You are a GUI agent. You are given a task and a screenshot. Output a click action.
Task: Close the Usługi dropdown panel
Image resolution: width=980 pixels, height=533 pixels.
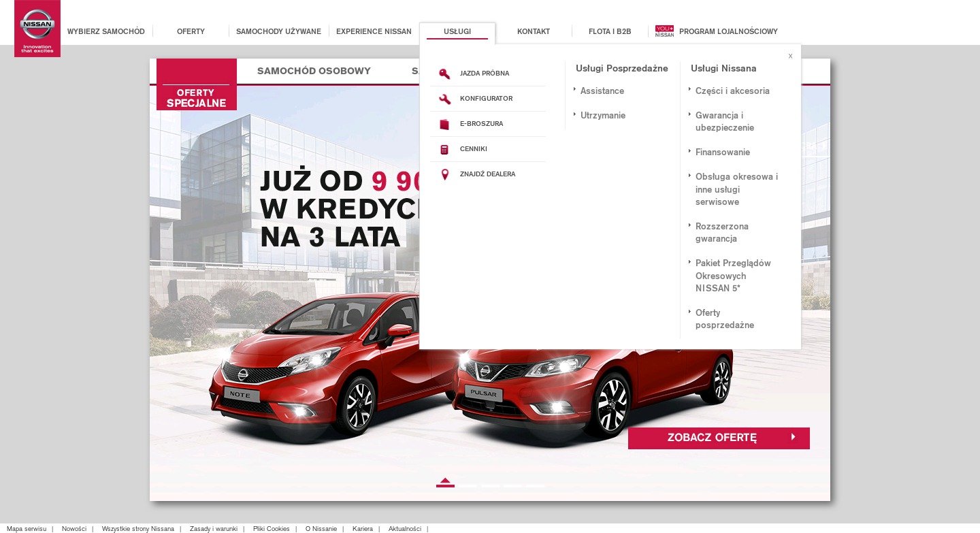click(x=790, y=56)
